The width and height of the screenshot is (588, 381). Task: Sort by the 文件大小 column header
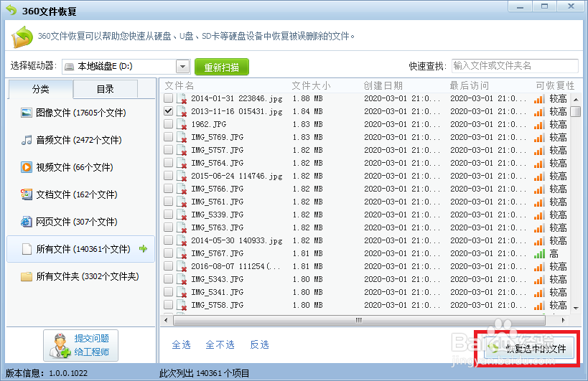(312, 86)
